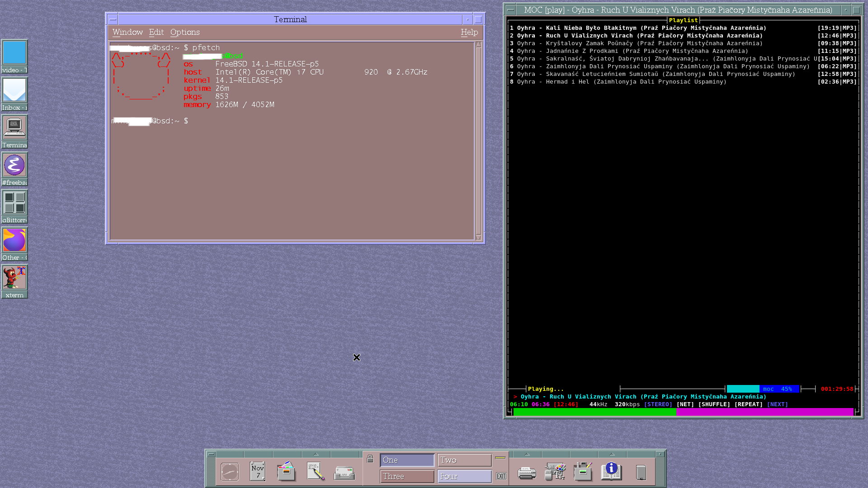Open the Application Manager icon
This screenshot has width=868, height=488.
583,471
